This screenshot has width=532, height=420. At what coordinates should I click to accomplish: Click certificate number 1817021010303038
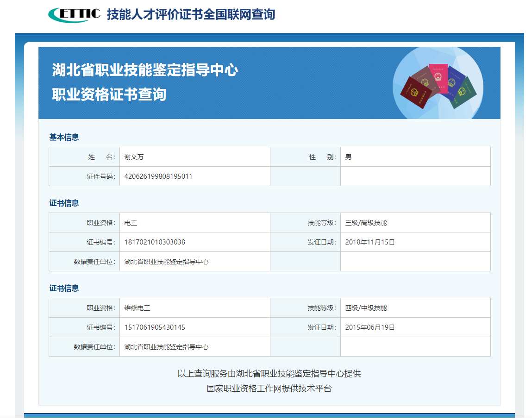pyautogui.click(x=155, y=242)
